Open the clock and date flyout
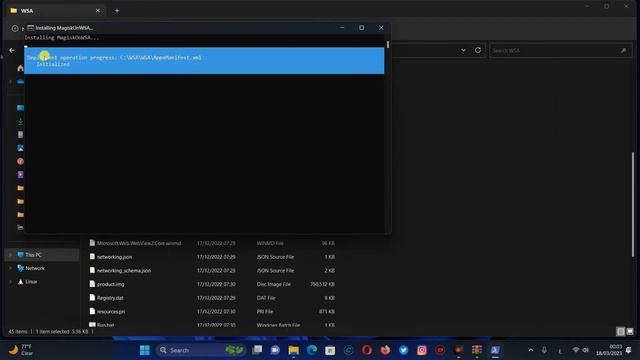 tap(609, 350)
